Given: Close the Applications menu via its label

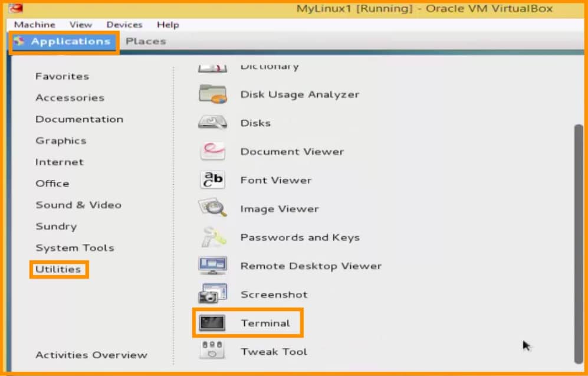Looking at the screenshot, I should [71, 41].
